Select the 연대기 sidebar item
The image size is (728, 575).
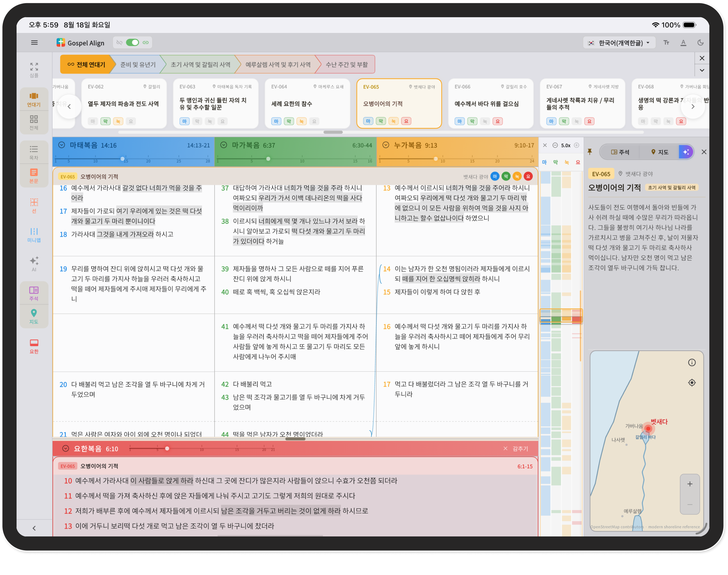pyautogui.click(x=34, y=100)
